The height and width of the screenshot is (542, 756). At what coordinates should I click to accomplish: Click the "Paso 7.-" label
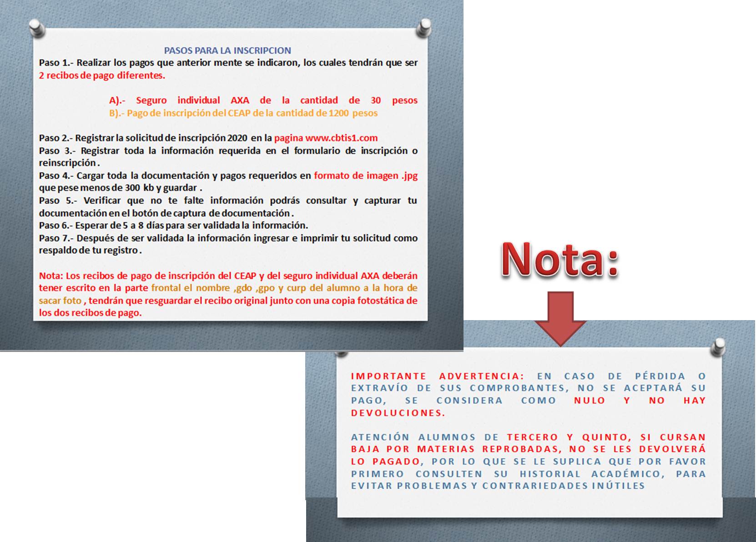point(56,238)
